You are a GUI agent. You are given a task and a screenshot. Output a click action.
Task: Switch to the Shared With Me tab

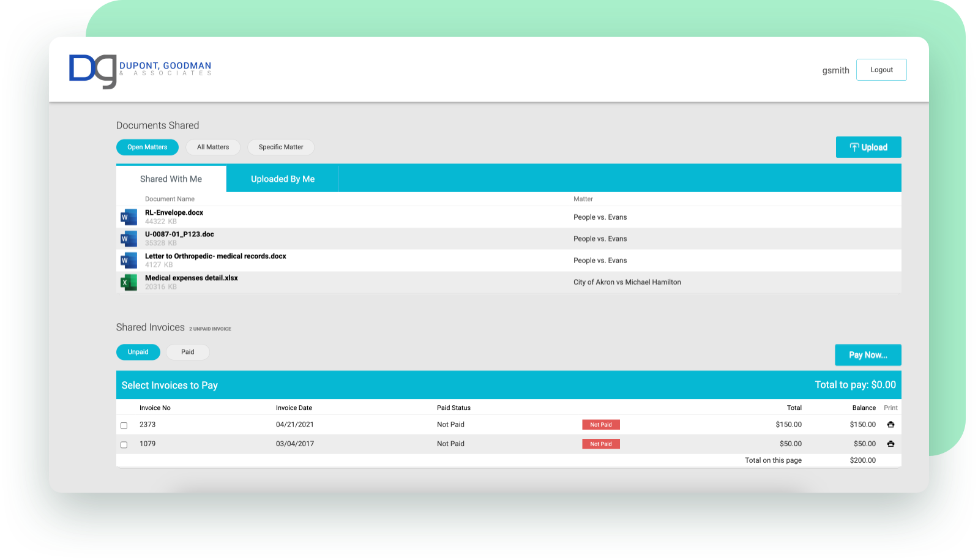point(171,179)
